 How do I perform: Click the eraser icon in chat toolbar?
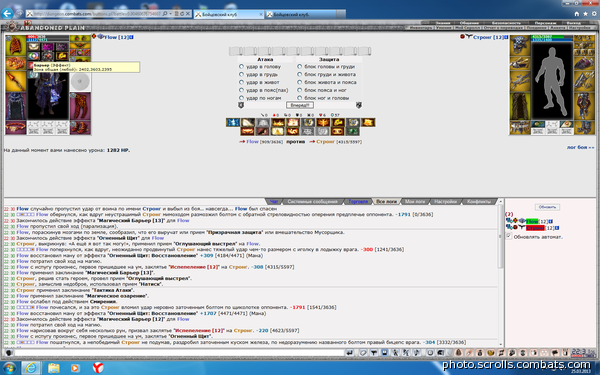pyautogui.click(x=363, y=353)
